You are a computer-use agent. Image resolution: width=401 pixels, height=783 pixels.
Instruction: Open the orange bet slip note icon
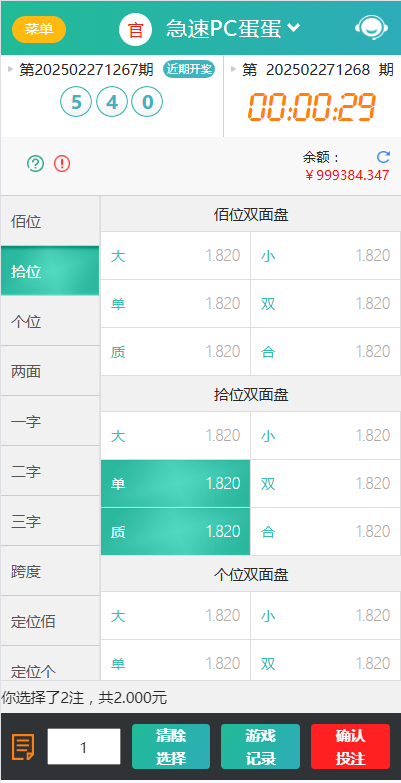point(23,747)
